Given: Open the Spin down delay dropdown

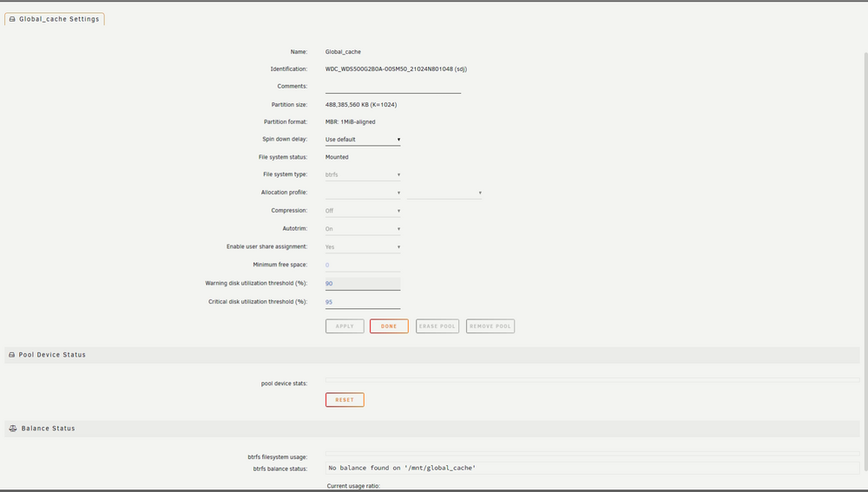Looking at the screenshot, I should click(x=363, y=140).
